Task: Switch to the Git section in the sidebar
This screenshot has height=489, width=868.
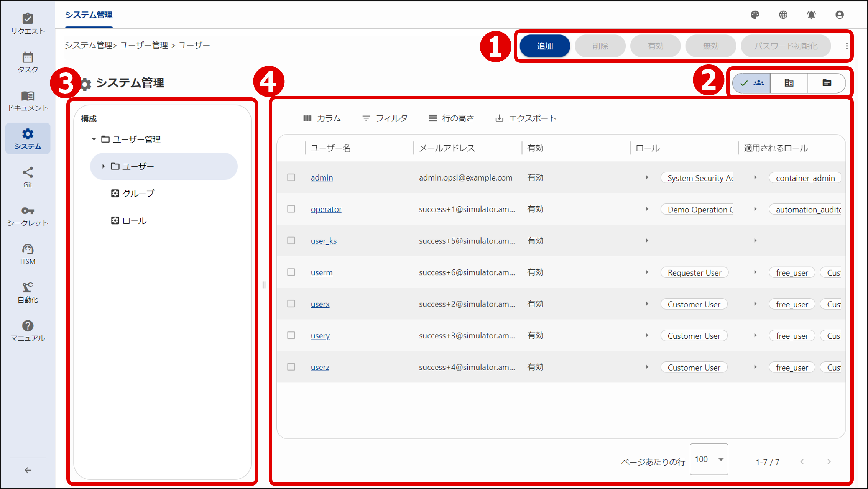Action: pyautogui.click(x=28, y=176)
